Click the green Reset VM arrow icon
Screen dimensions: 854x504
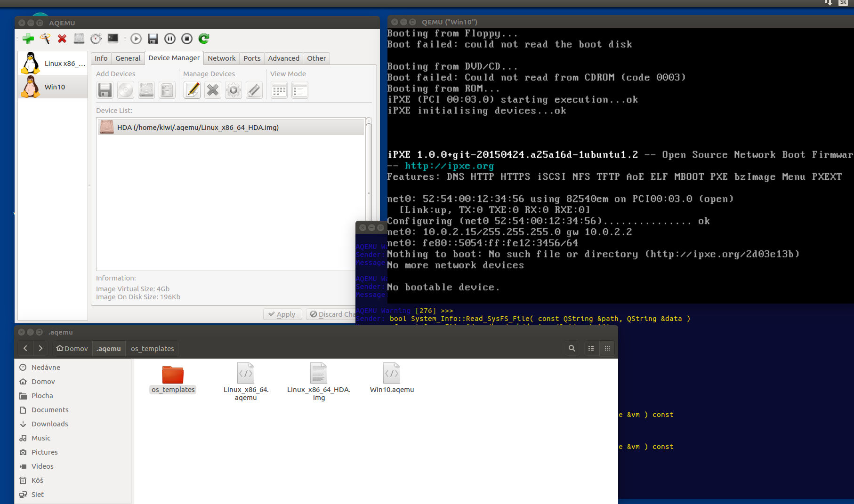coord(204,39)
